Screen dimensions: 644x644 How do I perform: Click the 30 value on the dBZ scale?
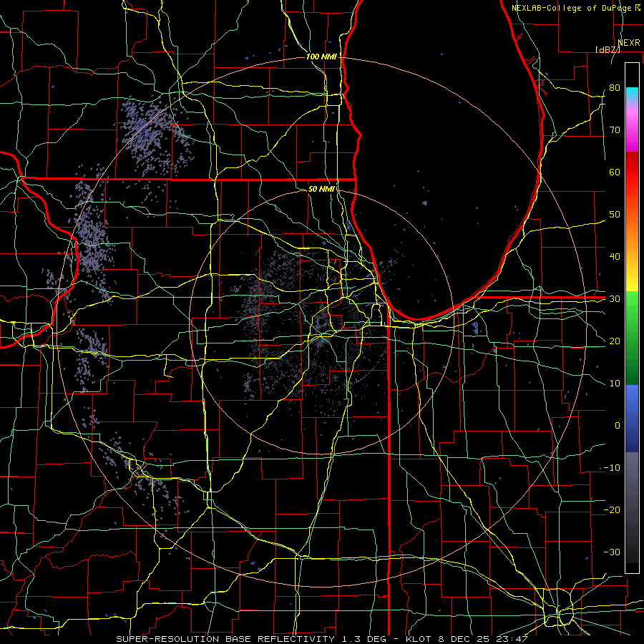(x=615, y=299)
